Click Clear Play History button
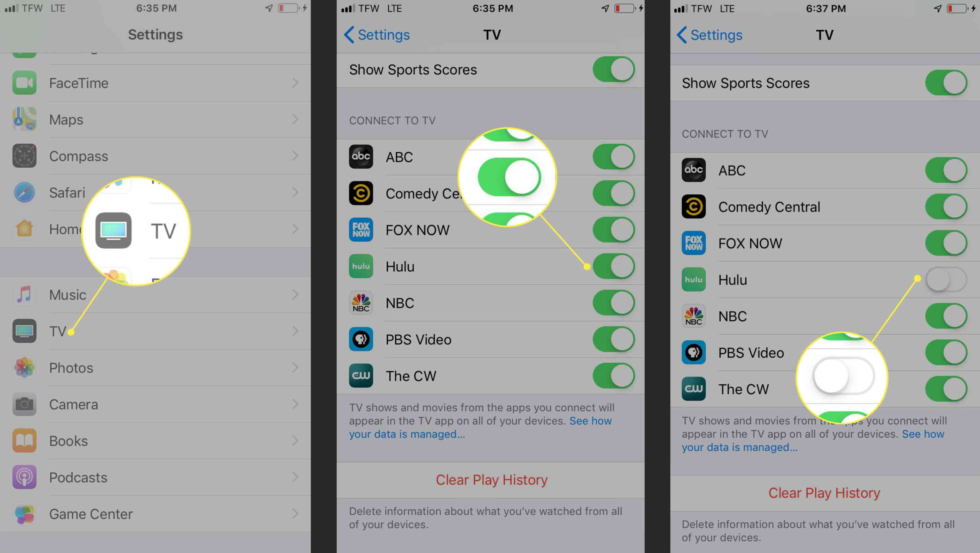980x553 pixels. pyautogui.click(x=823, y=492)
